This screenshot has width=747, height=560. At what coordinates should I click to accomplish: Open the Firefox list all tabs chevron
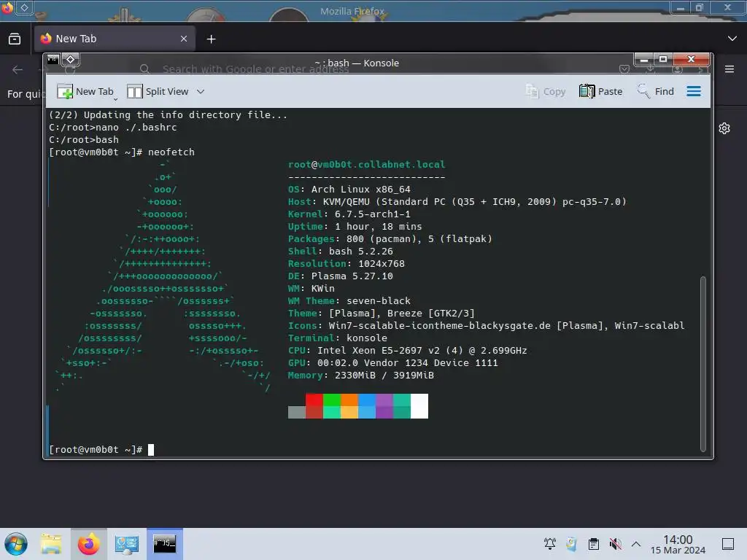(x=732, y=39)
